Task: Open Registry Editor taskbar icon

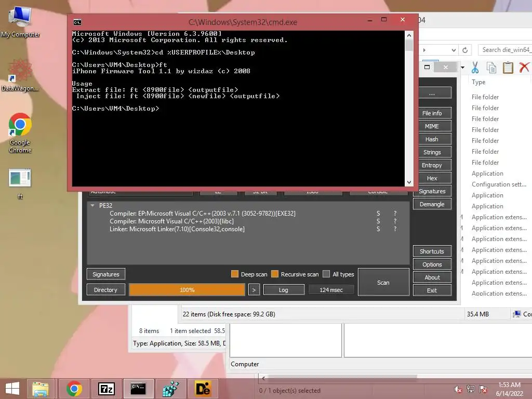Action: pyautogui.click(x=170, y=389)
